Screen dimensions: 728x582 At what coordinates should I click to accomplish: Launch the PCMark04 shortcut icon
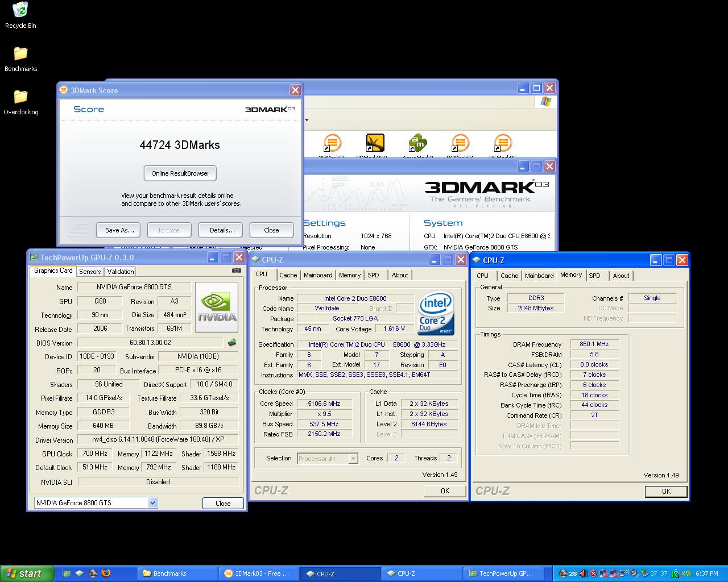460,143
